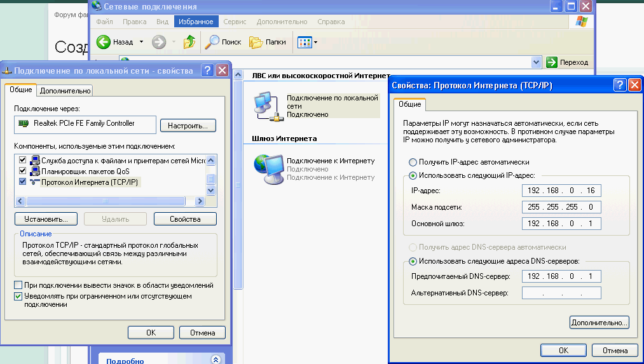This screenshot has height=364, width=644.
Task: Click the Up folder toolbar icon
Action: [189, 42]
